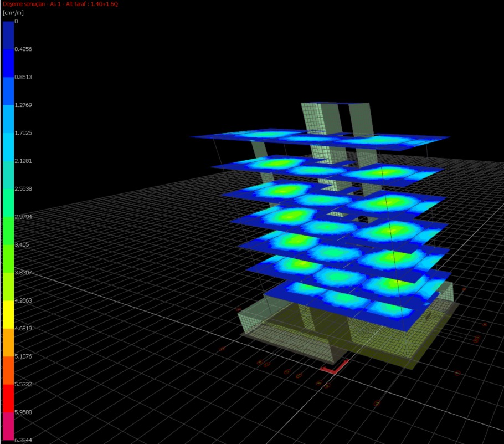Click the 5.1076 legend value label

[24, 356]
